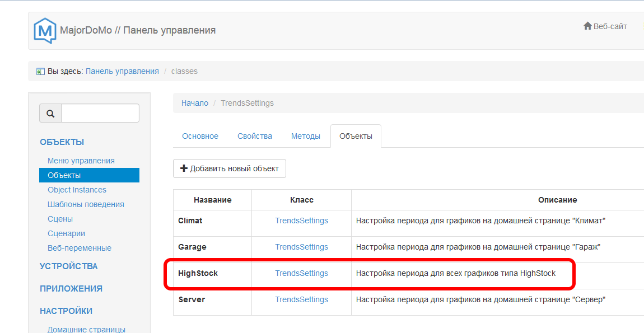Click TrendsSettings link in HighStock row
644x333 pixels.
pyautogui.click(x=301, y=273)
